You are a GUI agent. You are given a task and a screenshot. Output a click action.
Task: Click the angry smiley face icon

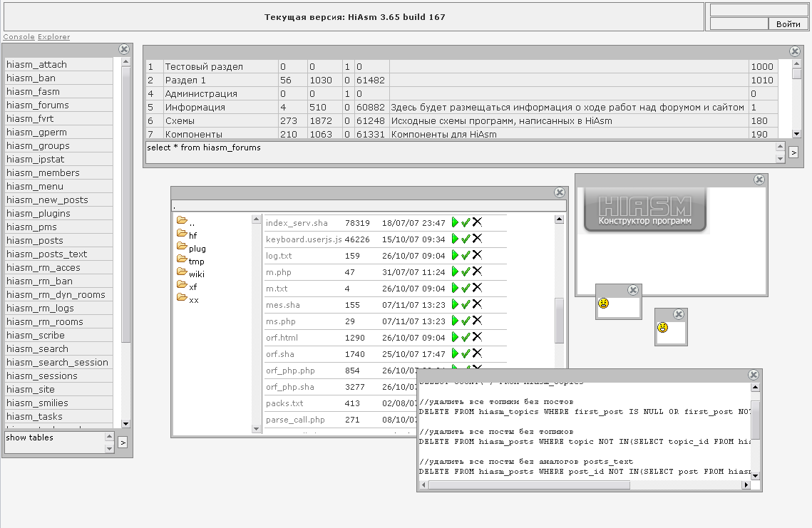604,304
